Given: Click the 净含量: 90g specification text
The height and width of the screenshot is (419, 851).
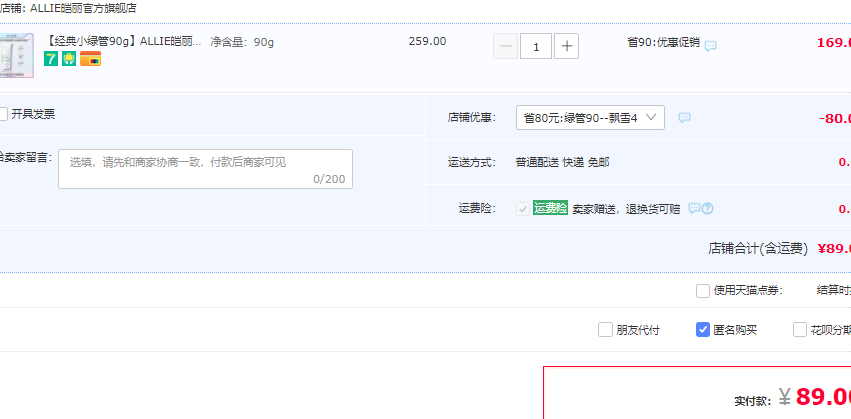Looking at the screenshot, I should tap(242, 42).
